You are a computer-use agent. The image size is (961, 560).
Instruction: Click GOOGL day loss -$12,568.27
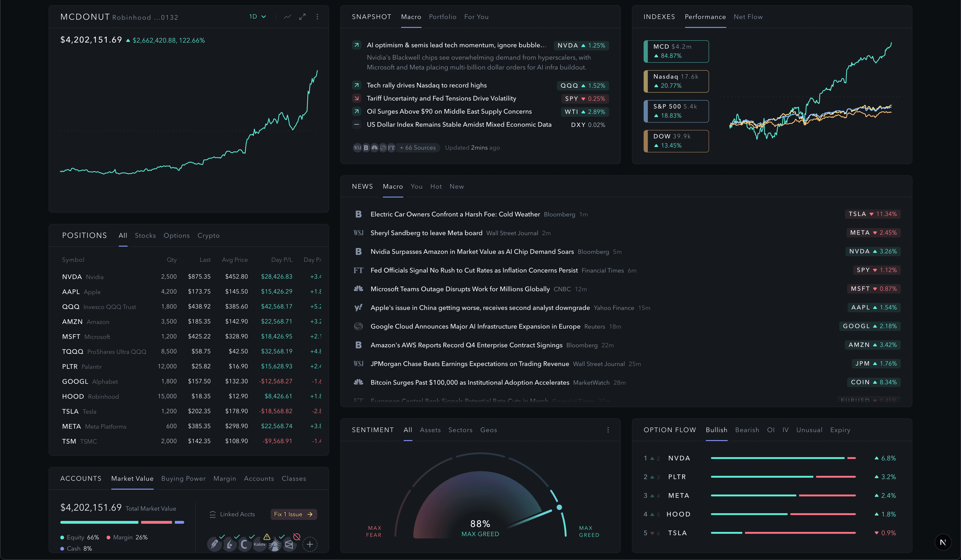click(x=276, y=382)
